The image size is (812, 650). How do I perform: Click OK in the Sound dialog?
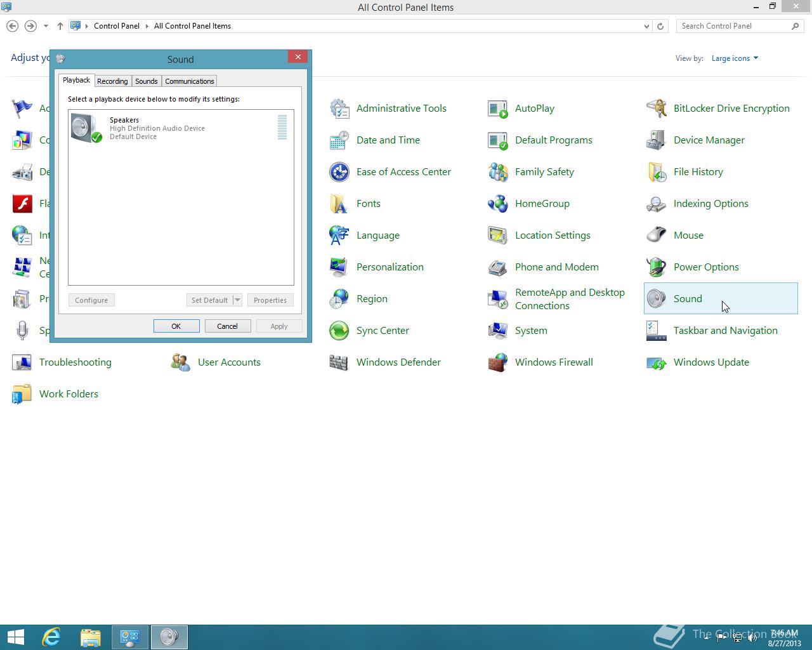176,326
